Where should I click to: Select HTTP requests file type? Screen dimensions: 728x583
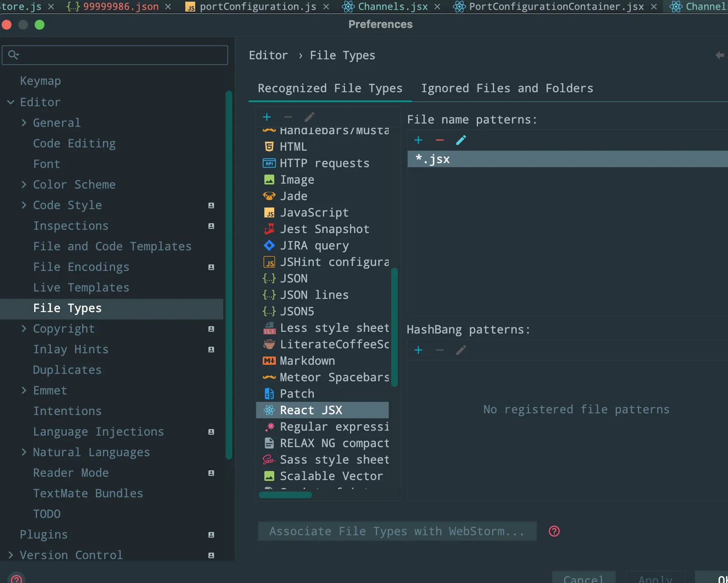[x=322, y=163]
